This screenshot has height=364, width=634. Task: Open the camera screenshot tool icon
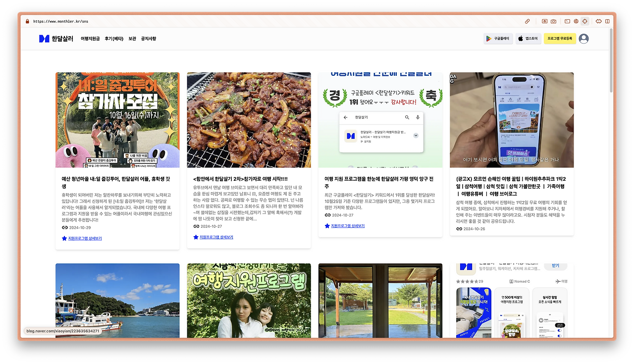553,21
